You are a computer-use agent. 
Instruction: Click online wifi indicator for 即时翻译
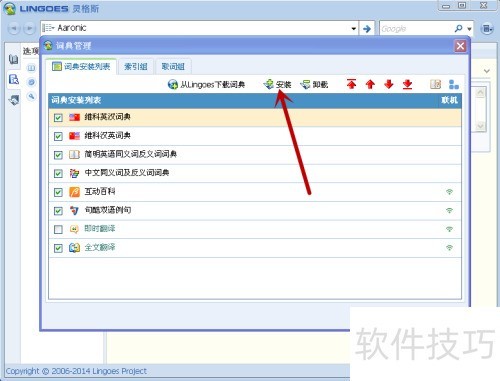point(449,229)
